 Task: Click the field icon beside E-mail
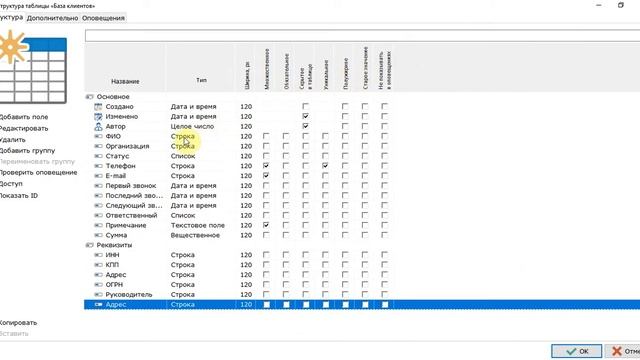pyautogui.click(x=98, y=176)
